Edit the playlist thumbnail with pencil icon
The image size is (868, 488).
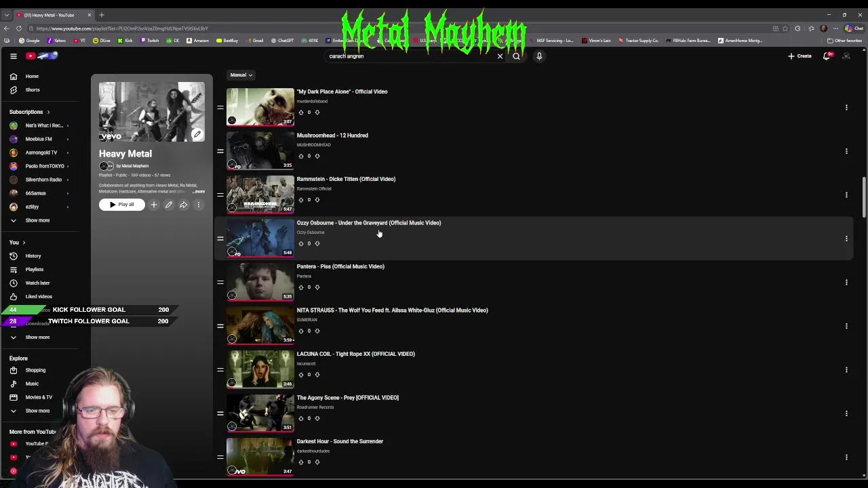click(197, 134)
